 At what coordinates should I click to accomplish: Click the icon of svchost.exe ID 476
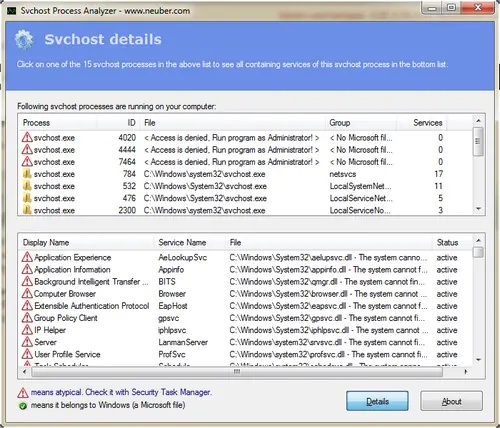click(x=27, y=198)
